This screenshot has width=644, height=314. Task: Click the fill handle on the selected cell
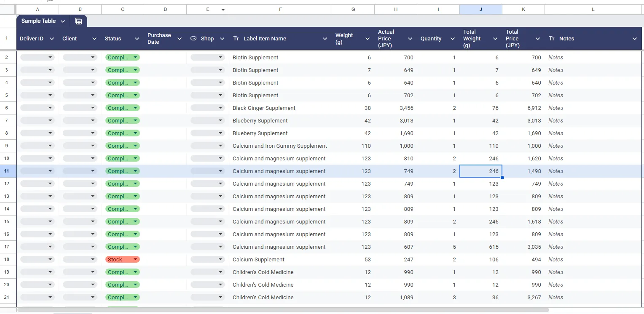502,177
